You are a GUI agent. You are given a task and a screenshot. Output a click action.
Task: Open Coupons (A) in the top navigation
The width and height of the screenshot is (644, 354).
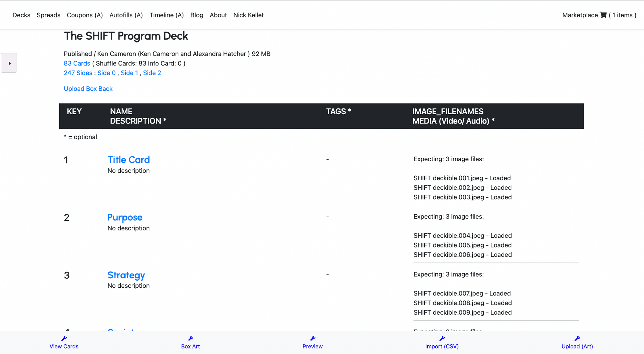pyautogui.click(x=85, y=15)
